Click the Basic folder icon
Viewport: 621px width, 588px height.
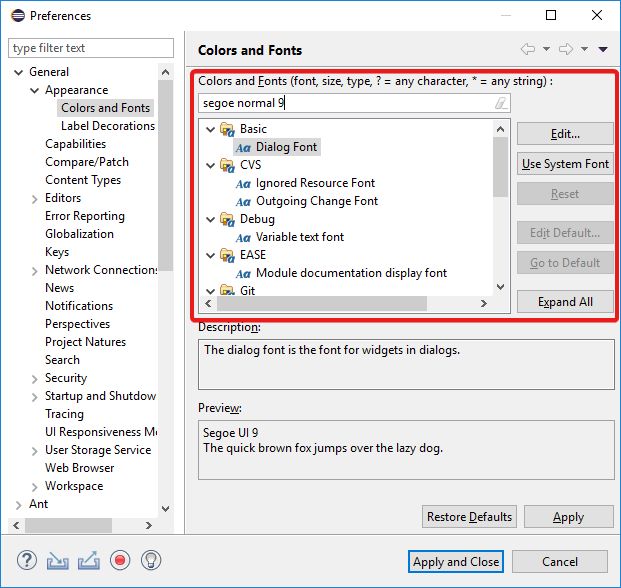[x=227, y=129]
